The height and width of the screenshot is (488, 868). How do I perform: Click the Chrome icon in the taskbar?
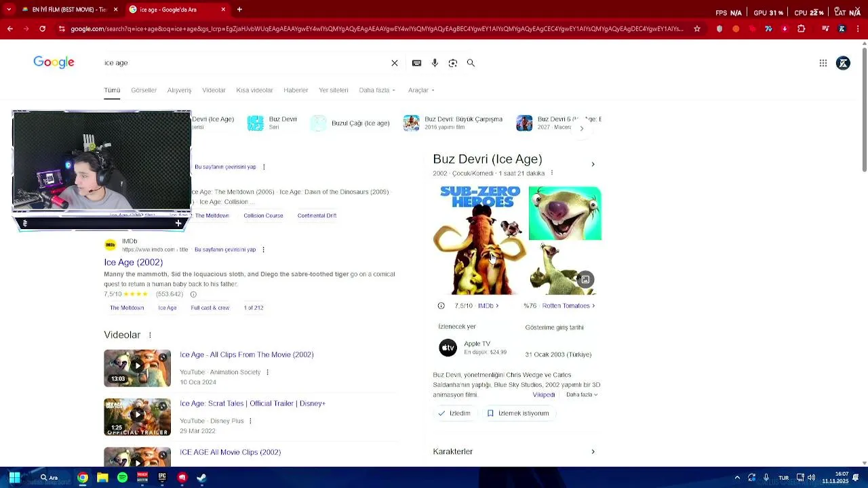tap(82, 478)
